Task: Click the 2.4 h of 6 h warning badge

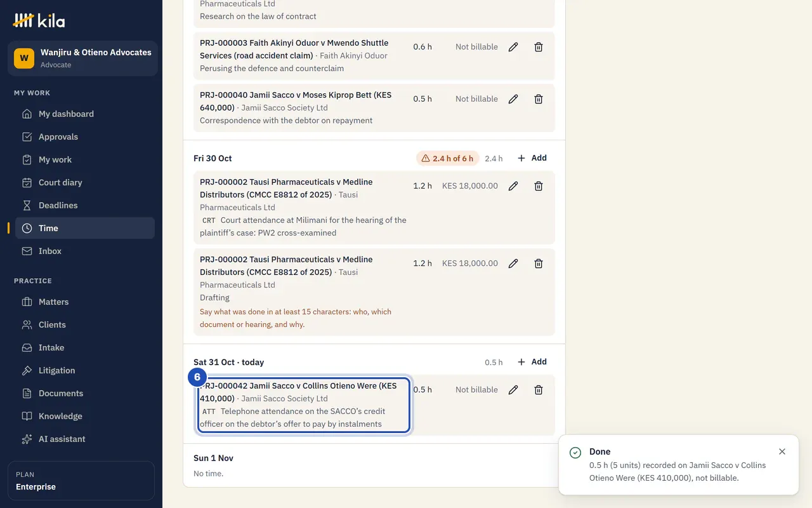Action: pyautogui.click(x=447, y=158)
